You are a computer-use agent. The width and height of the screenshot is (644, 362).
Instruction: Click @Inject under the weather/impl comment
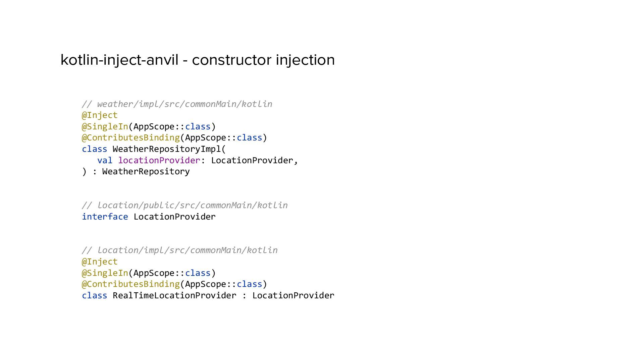click(100, 115)
